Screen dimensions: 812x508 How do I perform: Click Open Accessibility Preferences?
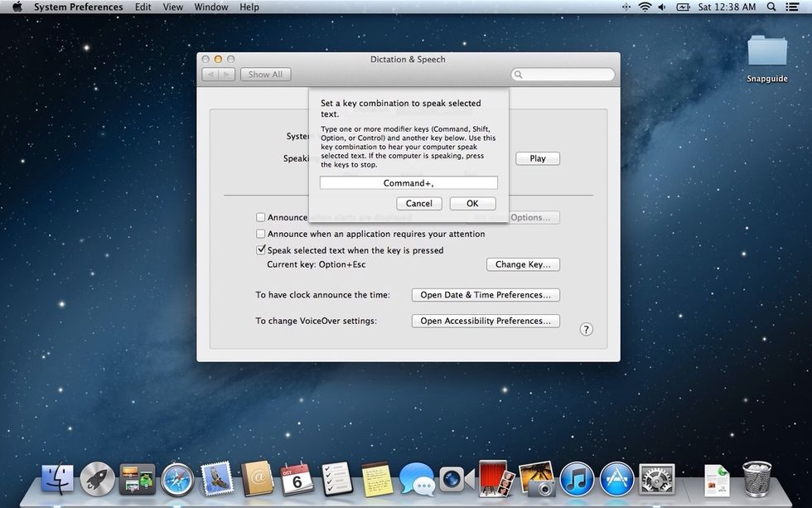pyautogui.click(x=485, y=321)
